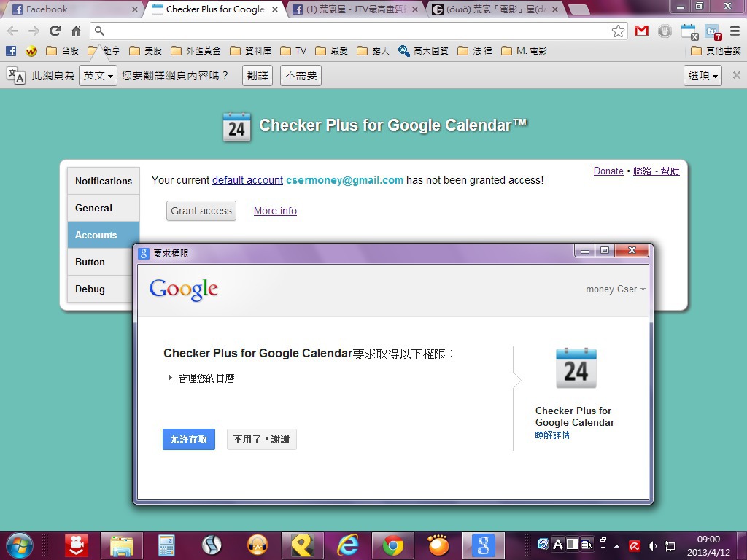Screen dimensions: 747x560
Task: Open the 台股 bookmark folder
Action: point(63,51)
